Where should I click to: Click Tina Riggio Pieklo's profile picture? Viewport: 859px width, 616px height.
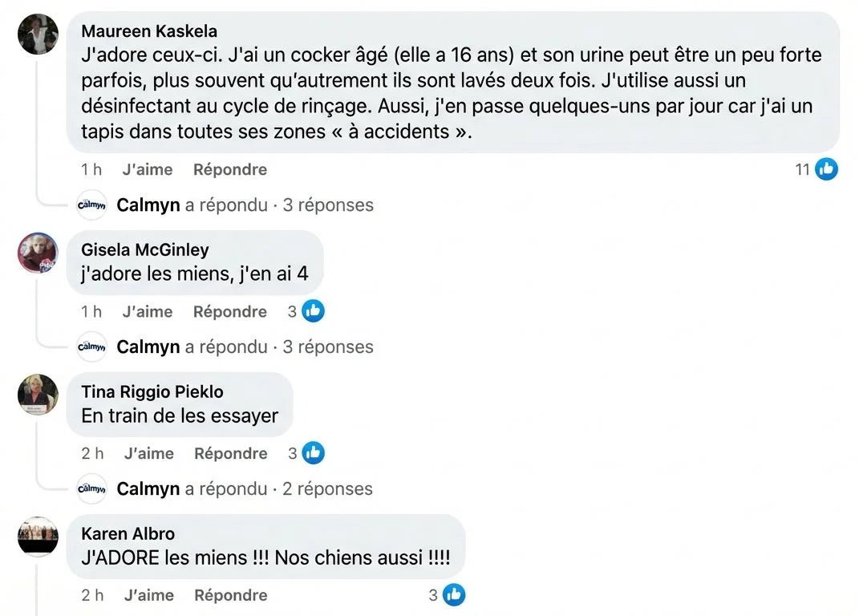[38, 395]
